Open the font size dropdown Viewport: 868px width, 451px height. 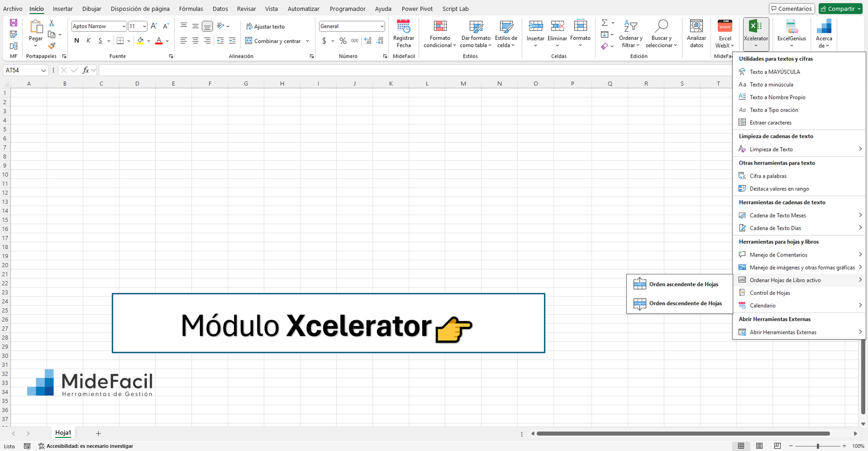pos(145,26)
